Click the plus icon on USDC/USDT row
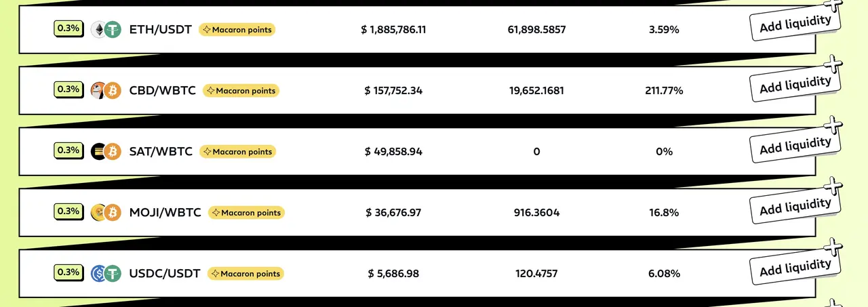This screenshot has width=868, height=307. click(831, 247)
